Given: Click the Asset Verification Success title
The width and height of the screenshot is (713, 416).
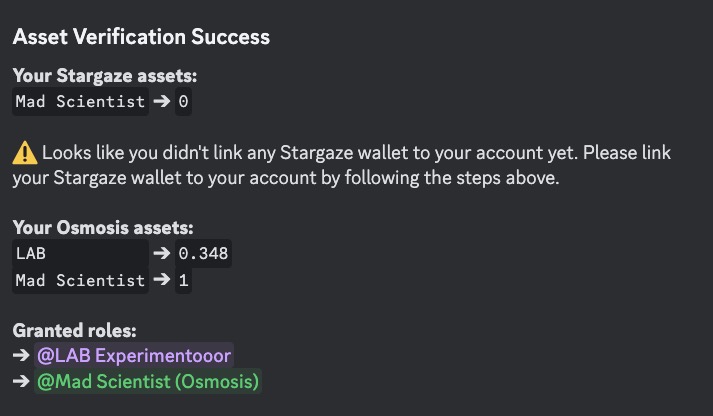Looking at the screenshot, I should click(x=141, y=37).
